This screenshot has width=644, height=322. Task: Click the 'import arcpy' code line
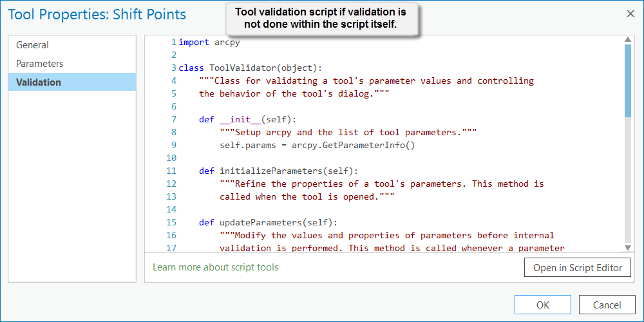point(209,42)
